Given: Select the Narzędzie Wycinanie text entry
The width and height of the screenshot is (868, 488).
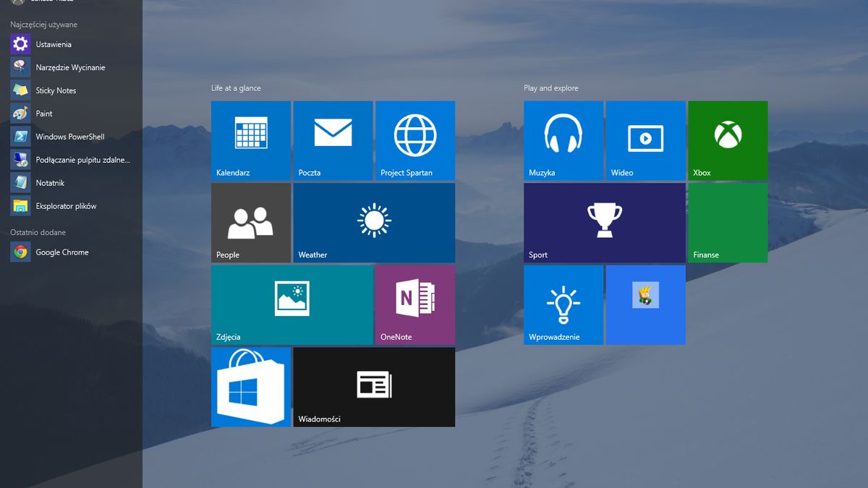Looking at the screenshot, I should (70, 68).
